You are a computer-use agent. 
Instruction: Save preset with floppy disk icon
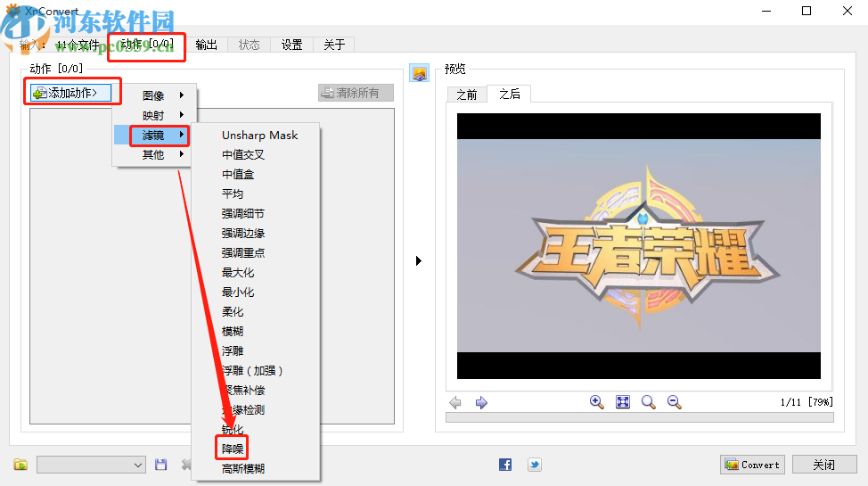click(x=160, y=465)
